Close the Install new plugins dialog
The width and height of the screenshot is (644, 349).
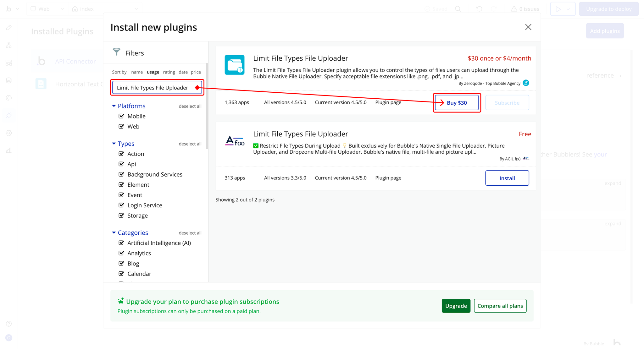click(528, 27)
